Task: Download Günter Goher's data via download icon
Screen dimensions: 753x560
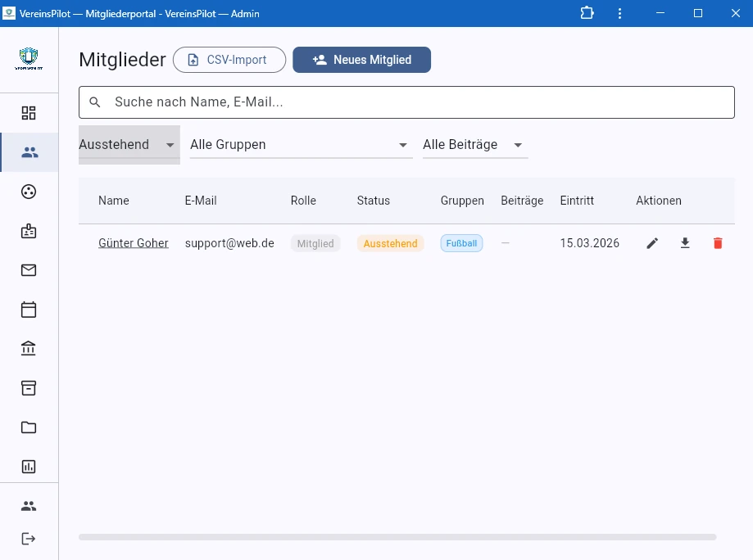Action: tap(685, 243)
